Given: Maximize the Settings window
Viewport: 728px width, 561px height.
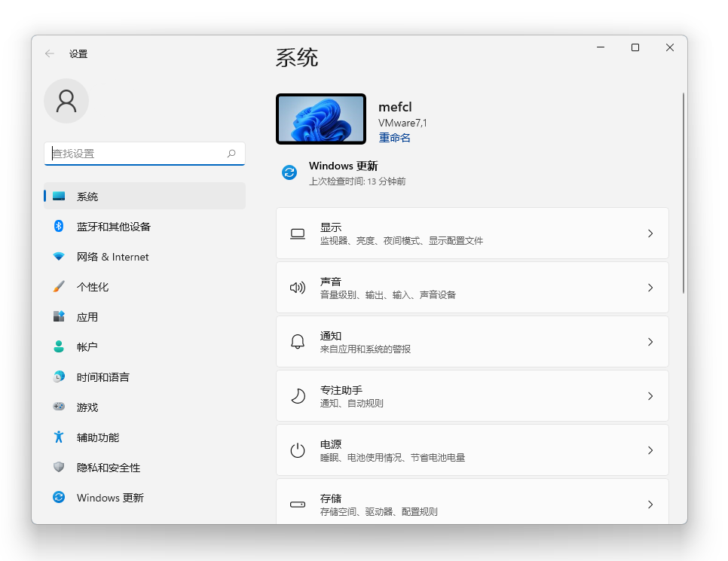Looking at the screenshot, I should tap(635, 47).
